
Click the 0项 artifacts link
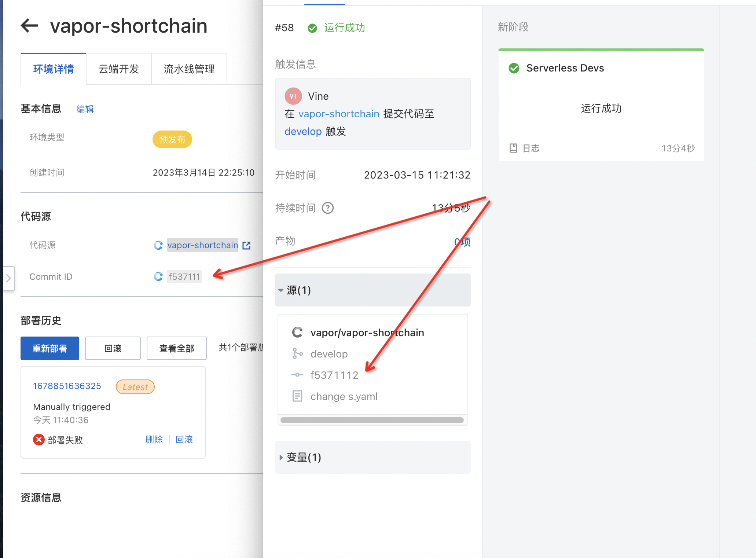click(462, 242)
